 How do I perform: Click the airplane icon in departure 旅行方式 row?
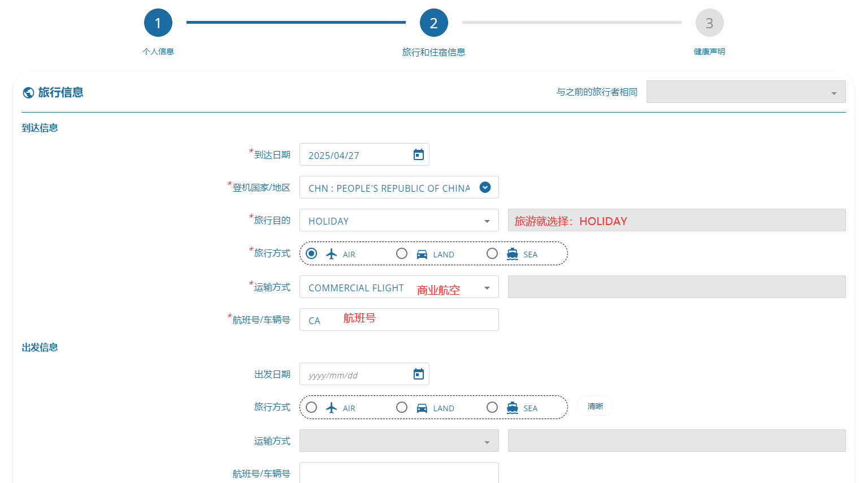(x=332, y=407)
